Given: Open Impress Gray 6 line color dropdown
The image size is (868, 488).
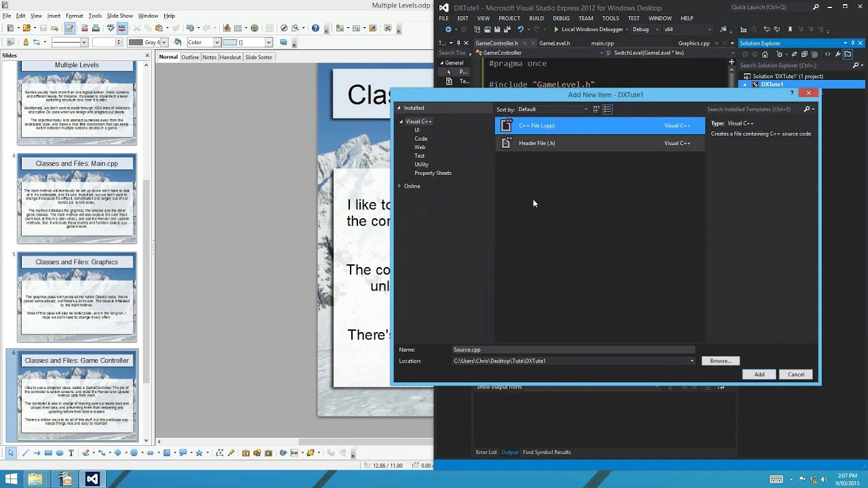Looking at the screenshot, I should click(x=147, y=42).
